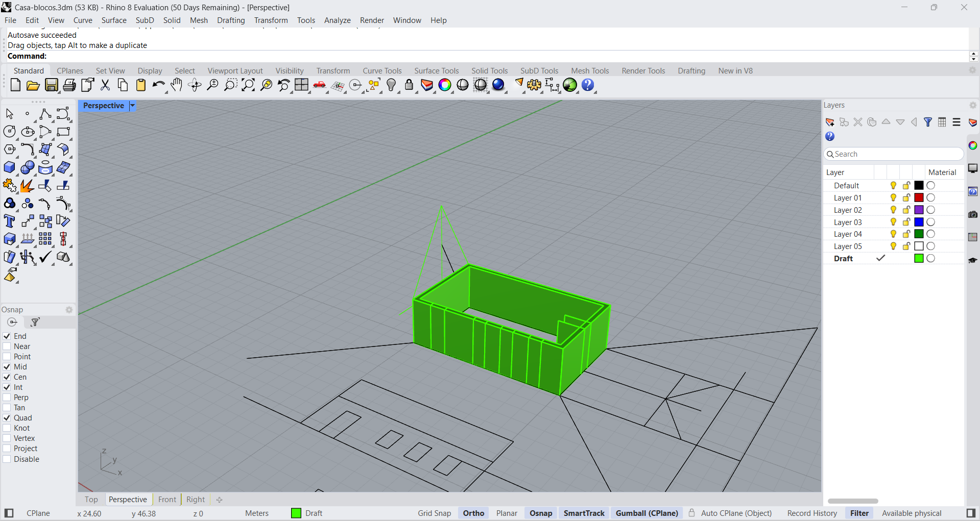Toggle the Perp osnap checkbox

tap(7, 398)
